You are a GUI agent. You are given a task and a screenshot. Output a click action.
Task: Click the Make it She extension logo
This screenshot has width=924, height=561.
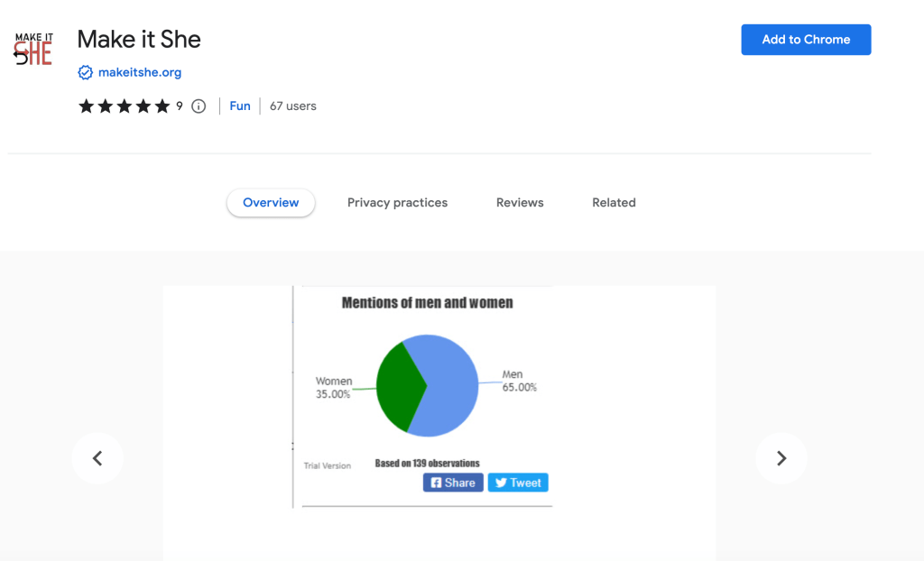tap(33, 49)
